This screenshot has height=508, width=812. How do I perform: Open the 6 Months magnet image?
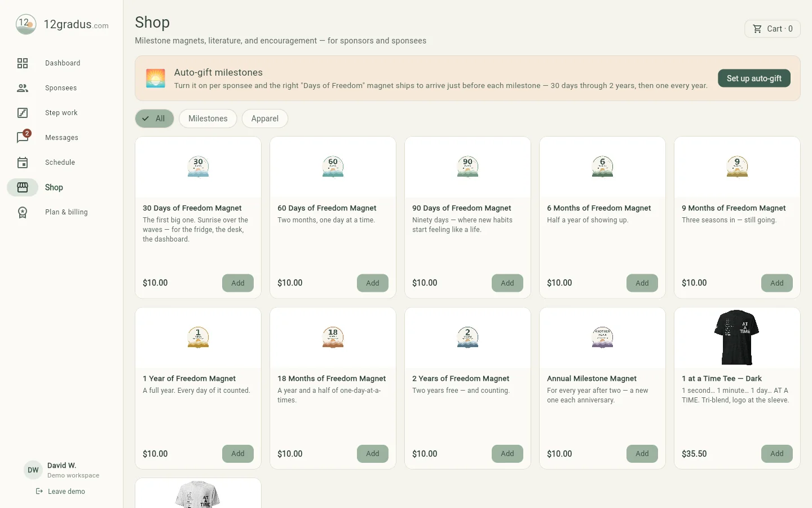click(x=602, y=167)
